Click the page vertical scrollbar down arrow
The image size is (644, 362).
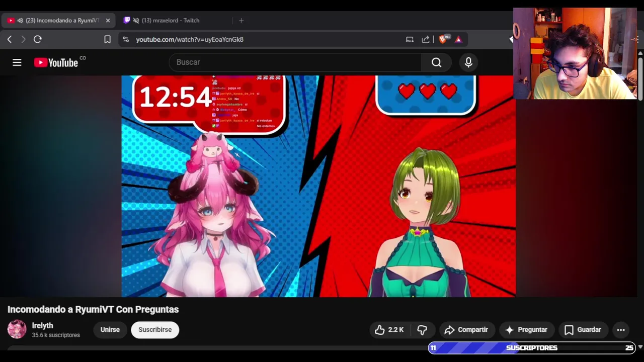[640, 347]
